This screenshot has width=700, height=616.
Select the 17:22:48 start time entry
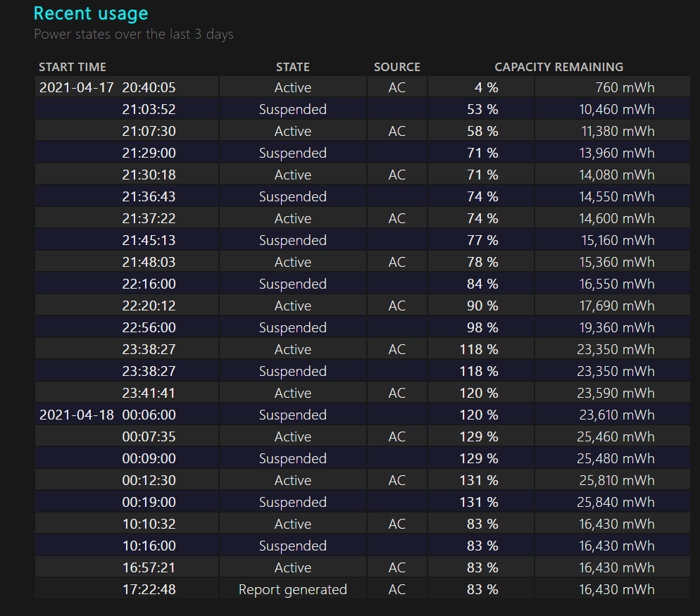(x=149, y=589)
